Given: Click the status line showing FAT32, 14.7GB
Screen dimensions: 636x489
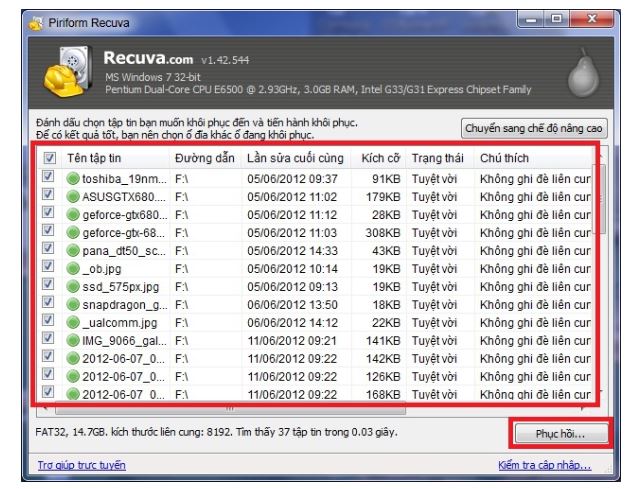Looking at the screenshot, I should (216, 432).
